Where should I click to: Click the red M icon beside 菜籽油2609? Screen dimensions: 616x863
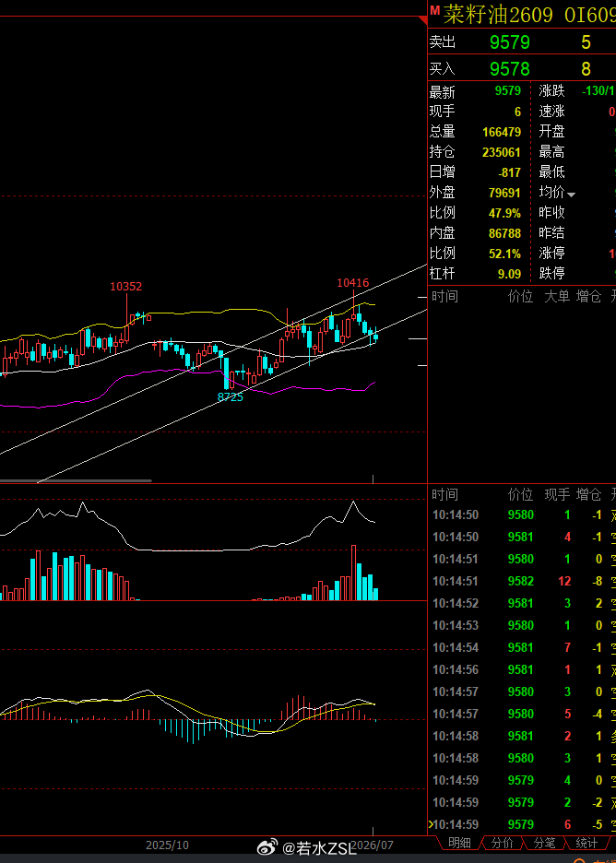click(435, 10)
